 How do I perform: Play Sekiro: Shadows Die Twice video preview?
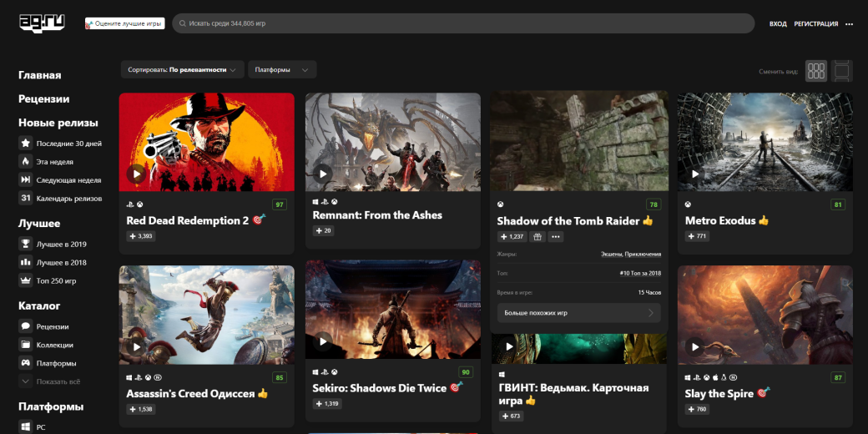point(323,341)
